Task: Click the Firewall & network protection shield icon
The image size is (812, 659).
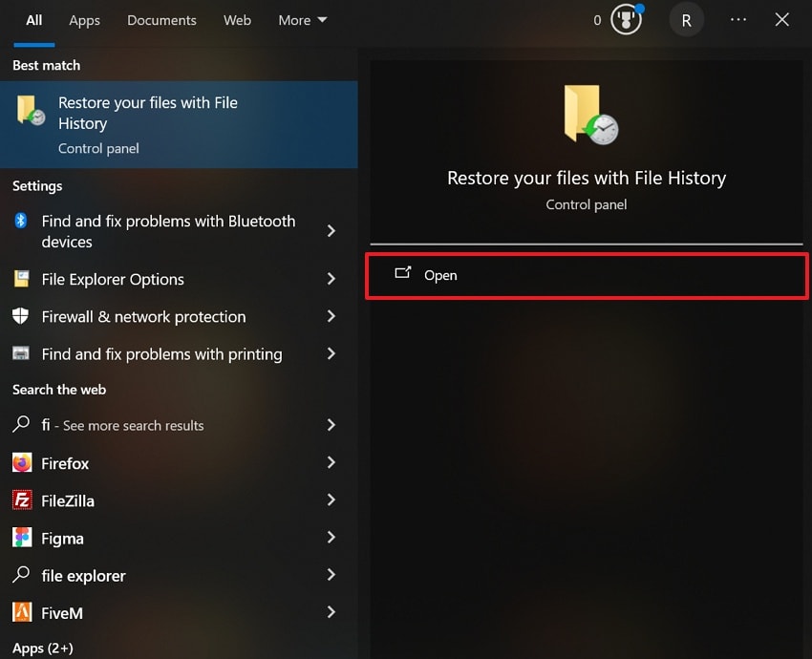Action: click(22, 316)
